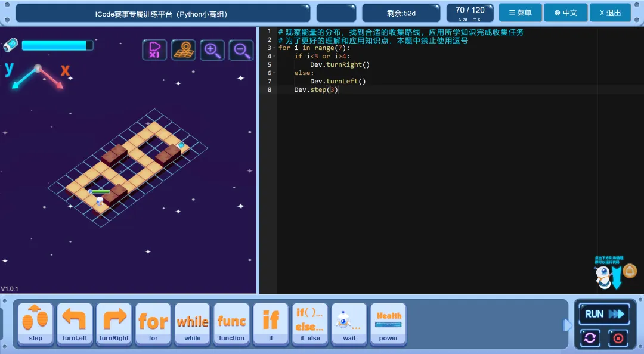This screenshot has height=354, width=644.
Task: Run the code with RUN button
Action: click(x=604, y=314)
